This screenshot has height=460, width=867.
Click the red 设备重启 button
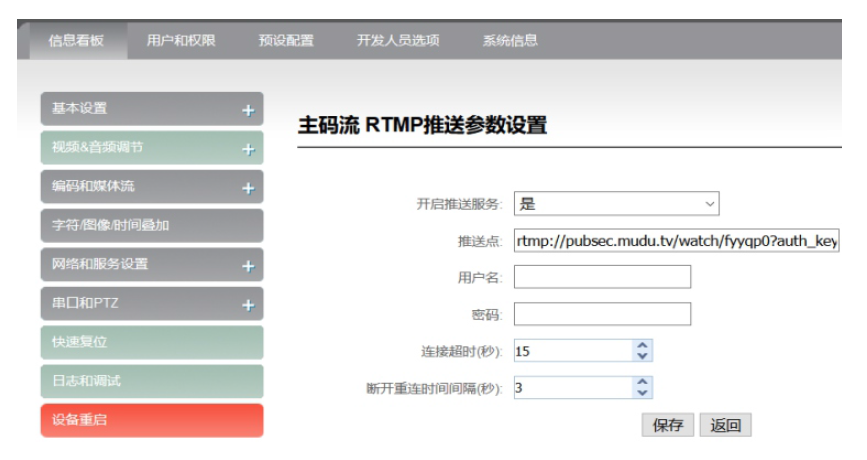[151, 421]
